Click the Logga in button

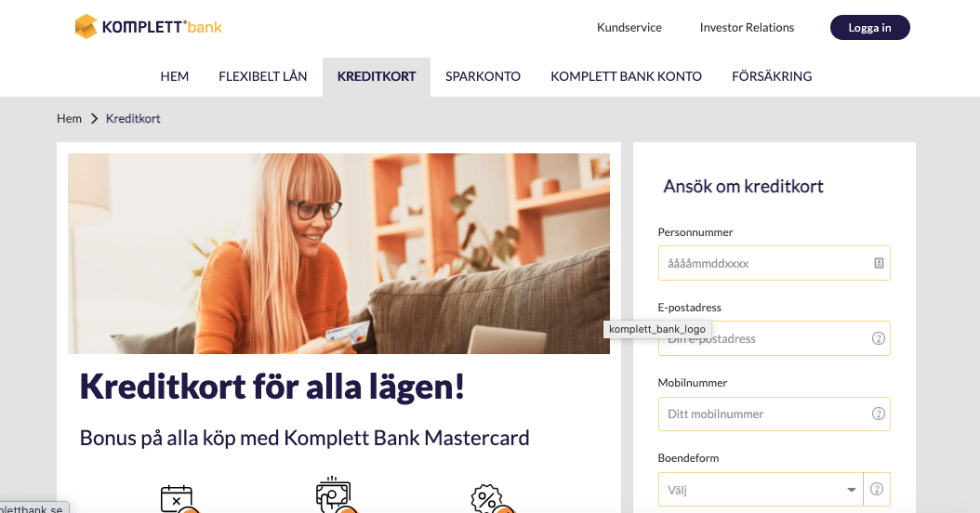point(869,28)
